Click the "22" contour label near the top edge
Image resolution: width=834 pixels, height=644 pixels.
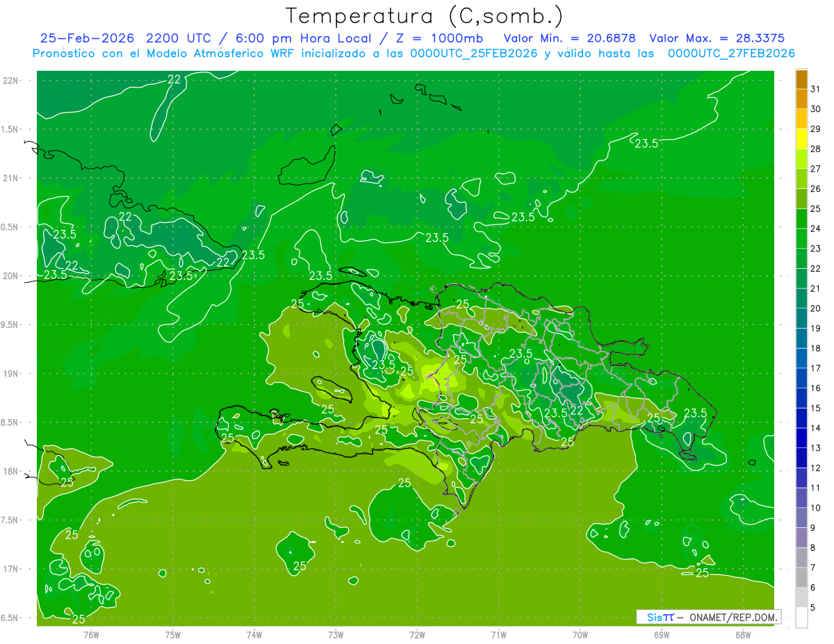pos(174,79)
